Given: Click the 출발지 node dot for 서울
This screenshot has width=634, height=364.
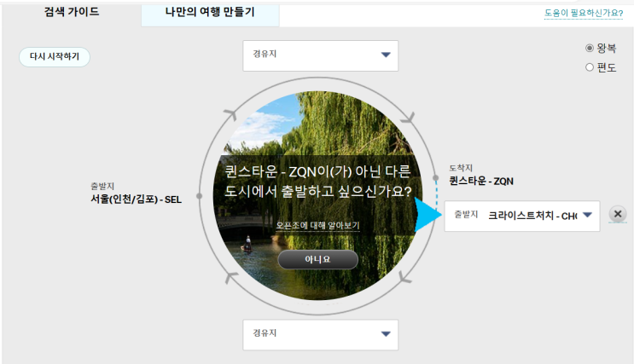Looking at the screenshot, I should tap(199, 196).
